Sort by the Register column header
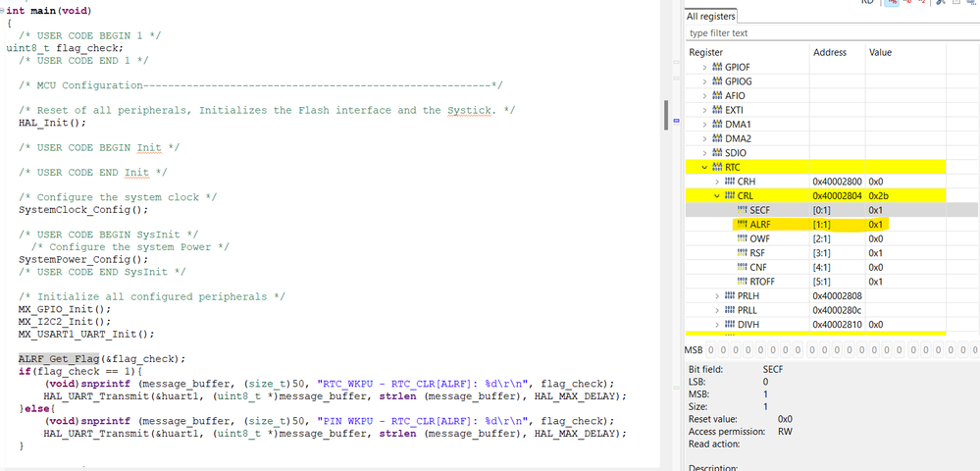 click(x=748, y=53)
